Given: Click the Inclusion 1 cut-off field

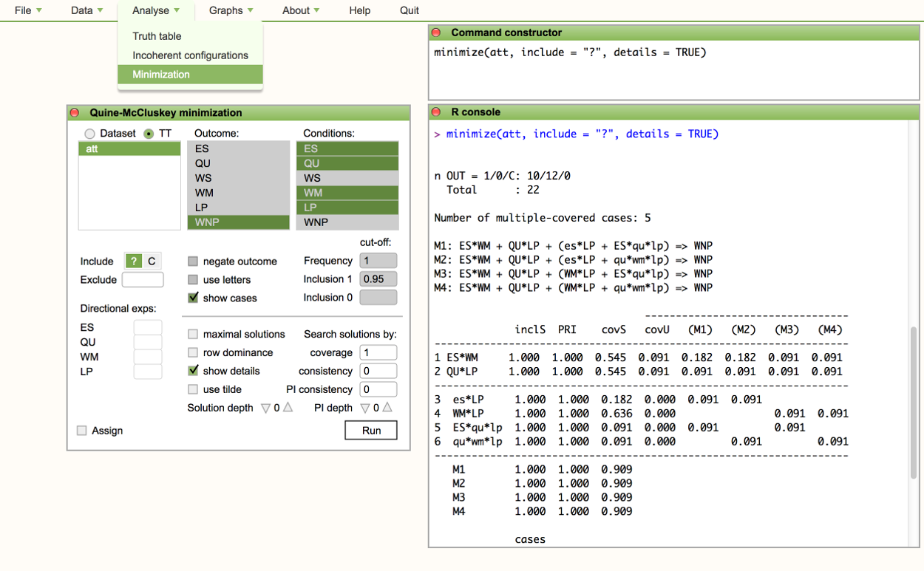Looking at the screenshot, I should pos(378,279).
